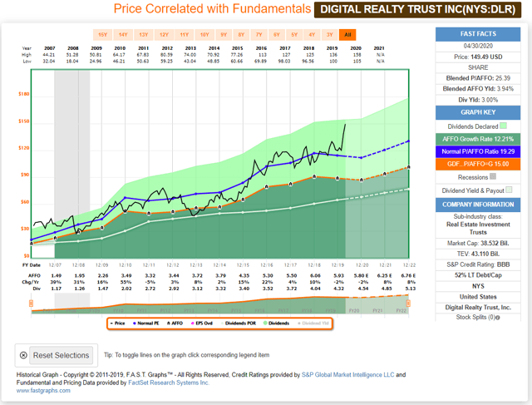Click the 04/30/2020 date row

coord(478,46)
